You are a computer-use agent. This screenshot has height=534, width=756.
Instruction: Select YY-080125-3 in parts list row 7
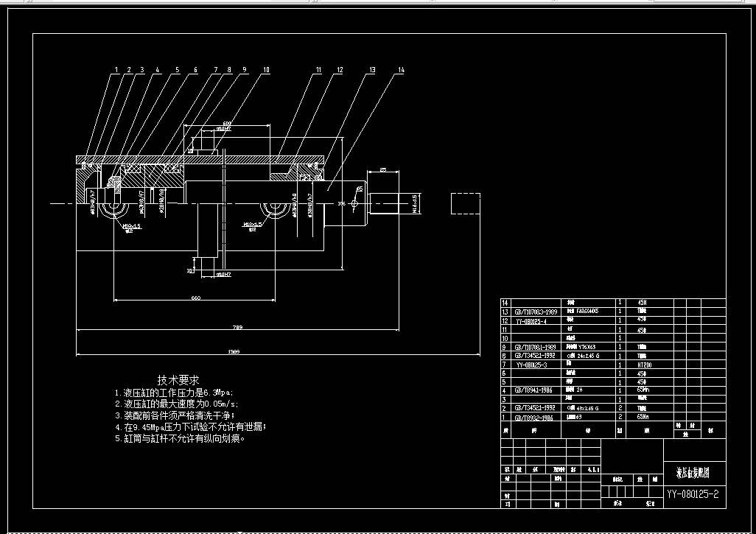click(531, 365)
